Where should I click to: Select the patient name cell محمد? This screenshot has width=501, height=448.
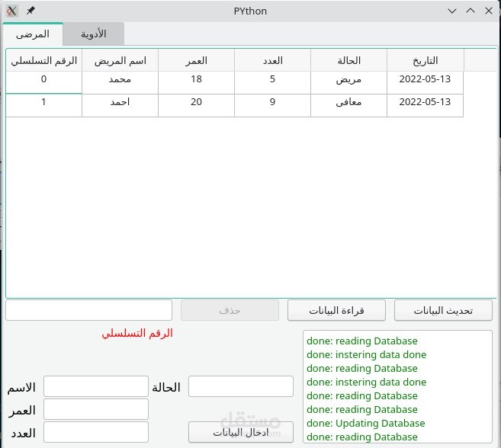pos(120,82)
